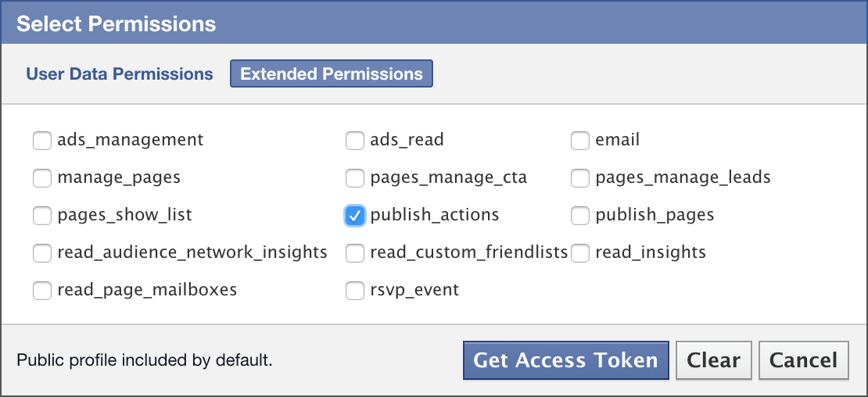Open the Extended Permissions tab
This screenshot has width=868, height=397.
pyautogui.click(x=332, y=74)
